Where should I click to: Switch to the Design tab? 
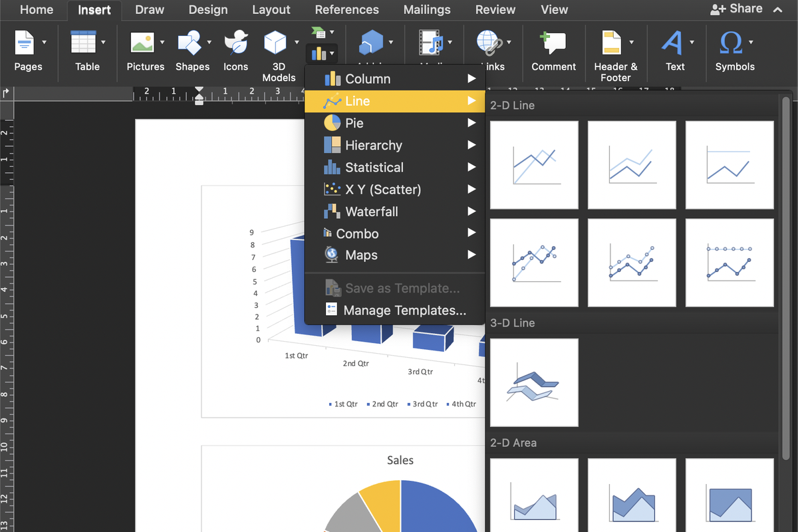click(208, 10)
